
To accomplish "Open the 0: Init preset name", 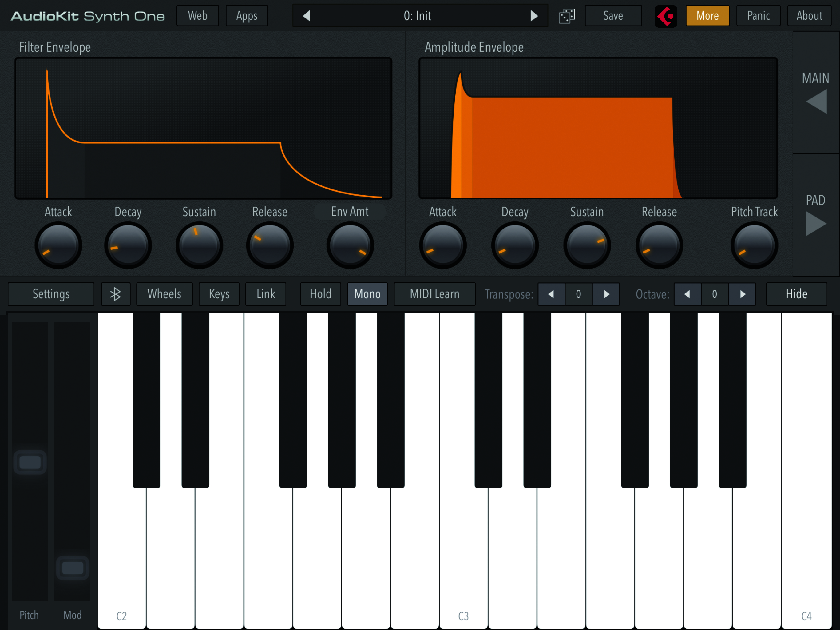I will tap(417, 16).
